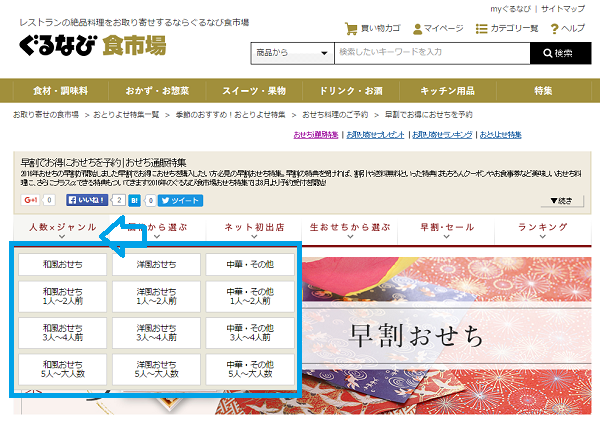Image resolution: width=600 pixels, height=423 pixels.
Task: Click the black 検索 search button
Action: click(561, 53)
